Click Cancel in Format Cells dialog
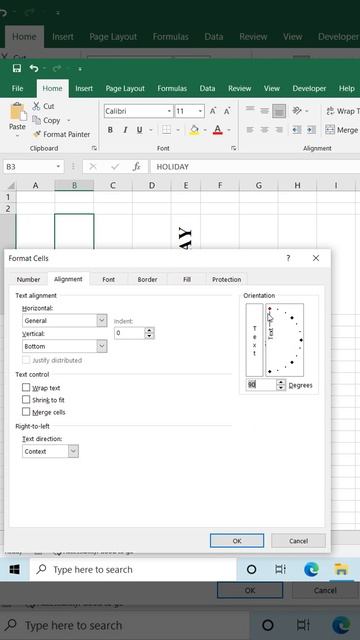This screenshot has width=360, height=640. (x=298, y=540)
